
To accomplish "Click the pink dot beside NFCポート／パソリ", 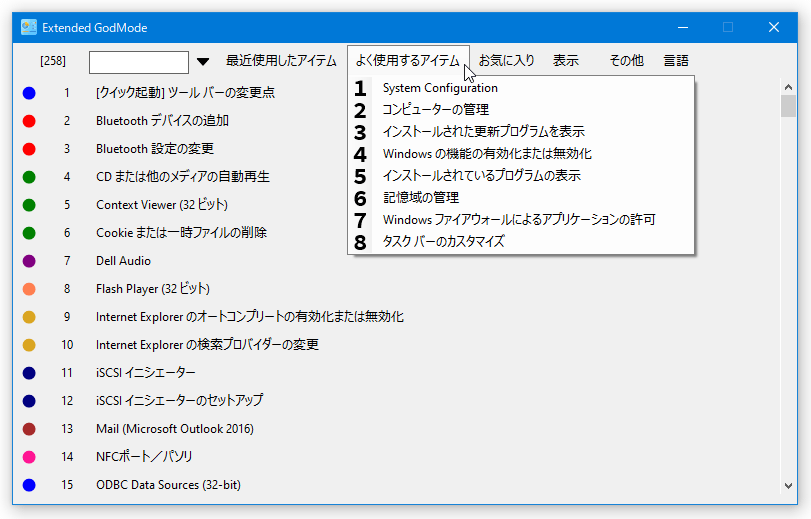I will pyautogui.click(x=29, y=456).
